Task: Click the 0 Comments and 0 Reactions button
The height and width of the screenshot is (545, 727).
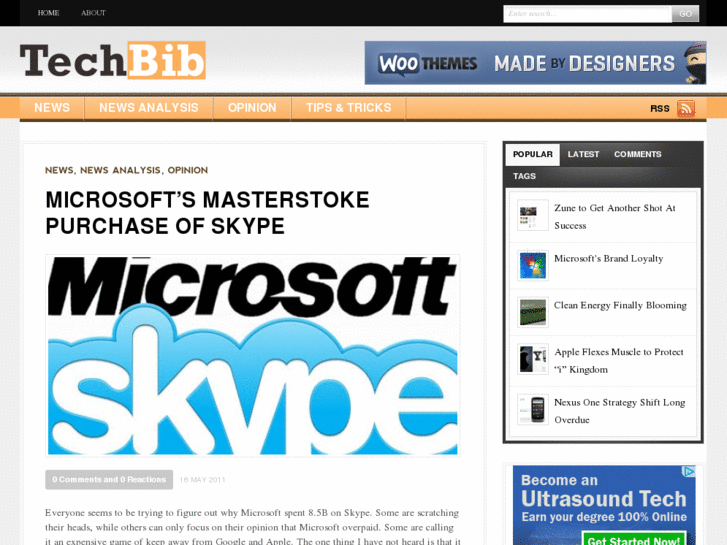Action: pyautogui.click(x=109, y=480)
